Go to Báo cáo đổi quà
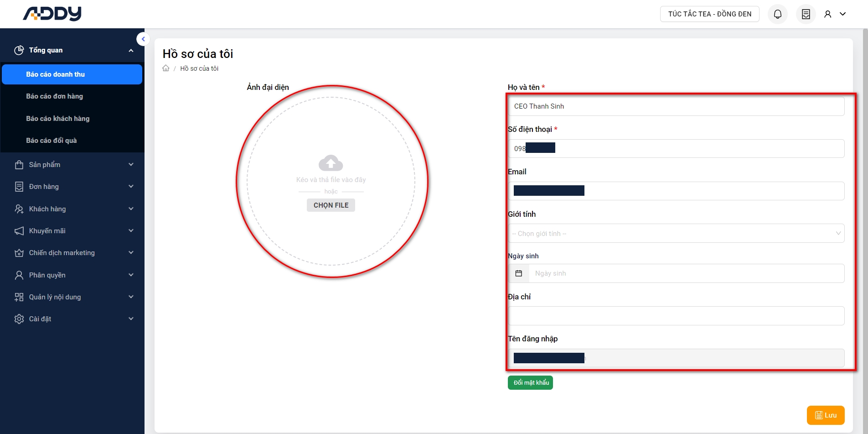868x434 pixels. point(52,141)
